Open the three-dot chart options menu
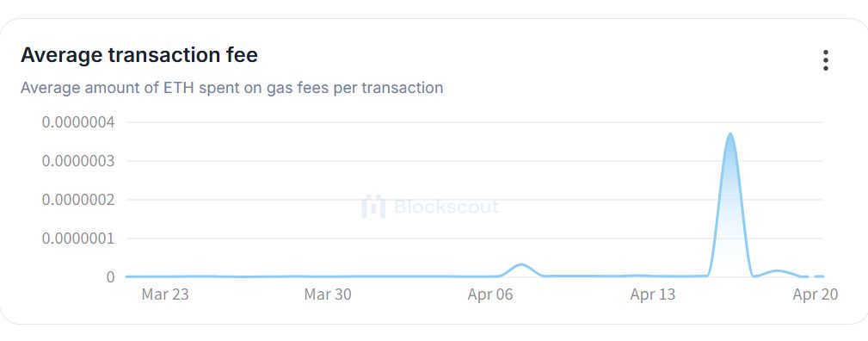 [x=825, y=60]
